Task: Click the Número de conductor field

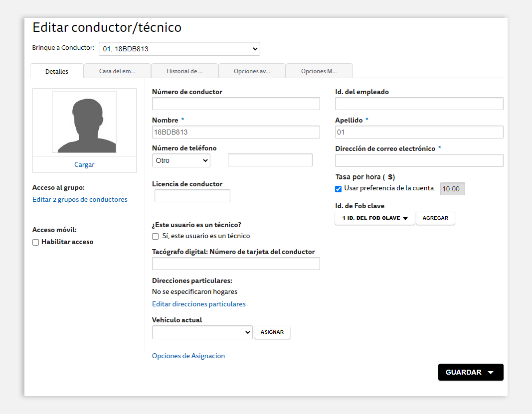Action: pos(236,104)
